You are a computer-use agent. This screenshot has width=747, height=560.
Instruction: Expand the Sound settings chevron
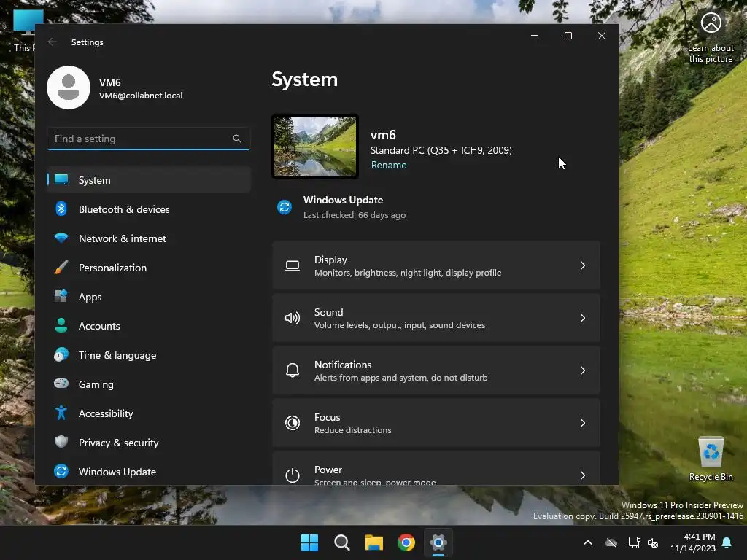tap(583, 318)
